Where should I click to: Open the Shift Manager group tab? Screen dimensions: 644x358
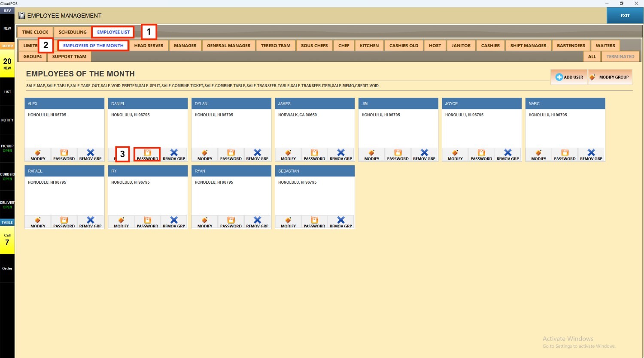pos(529,46)
